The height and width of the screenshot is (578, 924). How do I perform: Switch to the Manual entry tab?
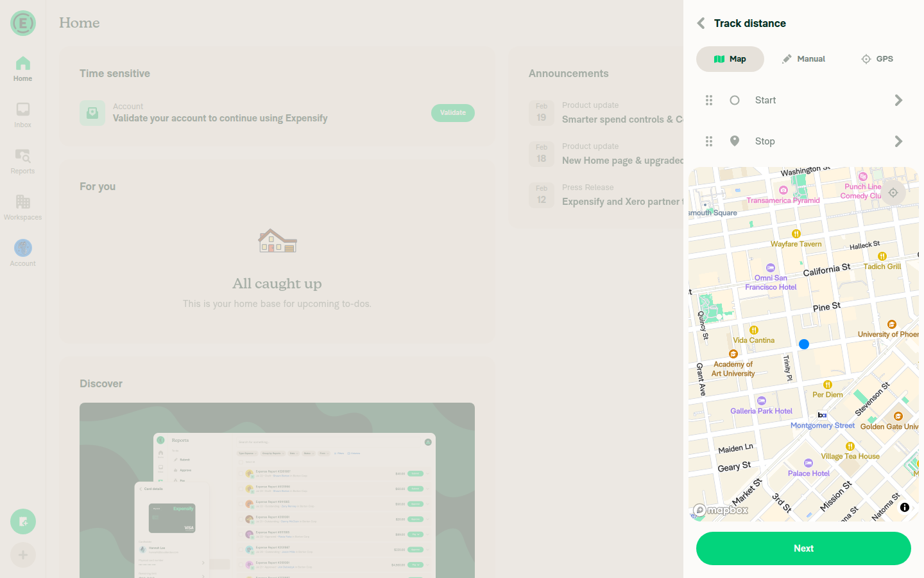[803, 58]
